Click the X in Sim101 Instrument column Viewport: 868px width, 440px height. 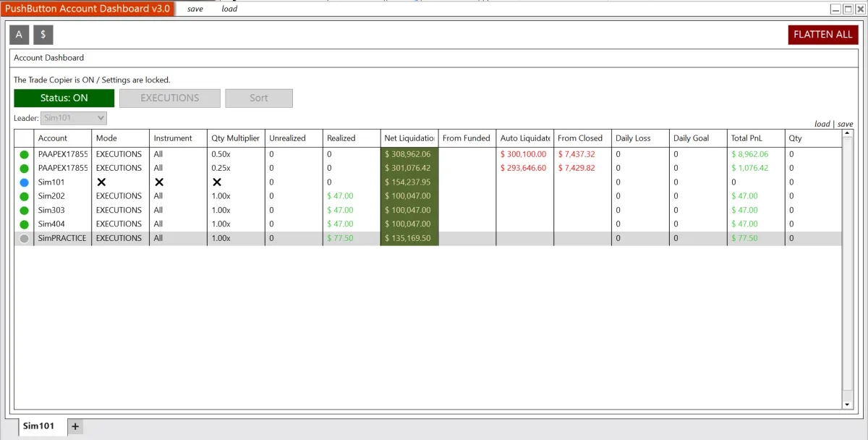point(159,182)
